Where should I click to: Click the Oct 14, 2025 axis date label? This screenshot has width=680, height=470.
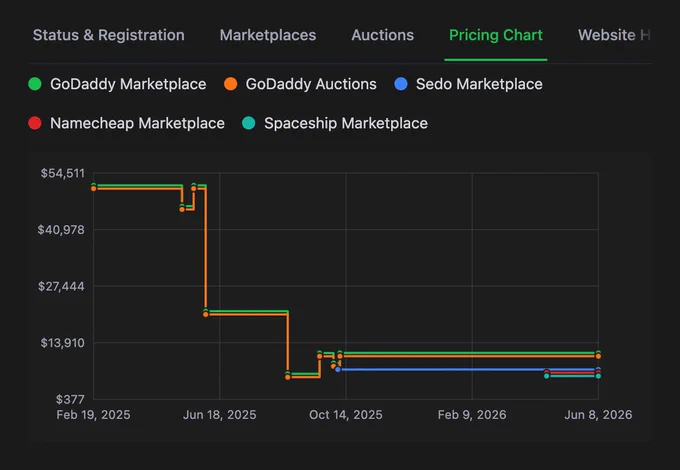click(346, 415)
